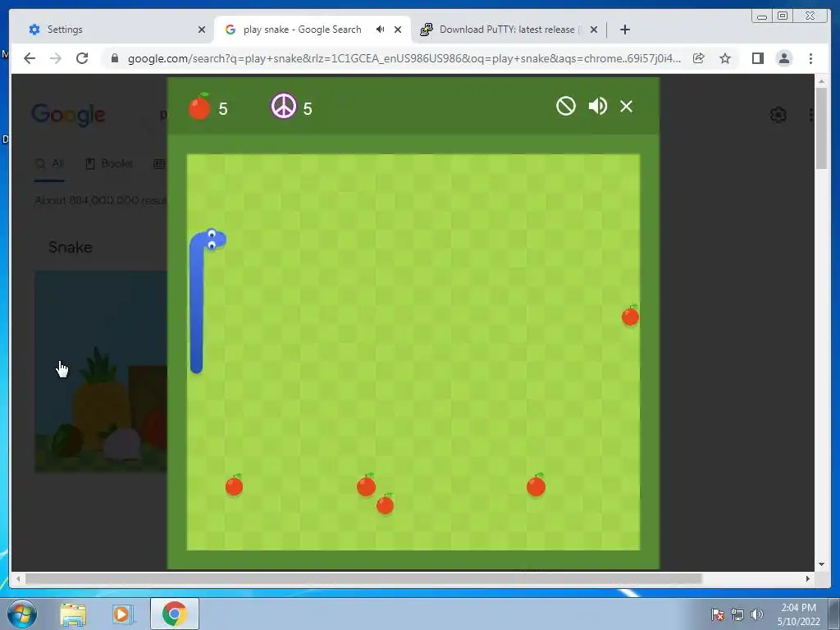Mute the tab audio speaker icon
The width and height of the screenshot is (840, 630).
[380, 29]
